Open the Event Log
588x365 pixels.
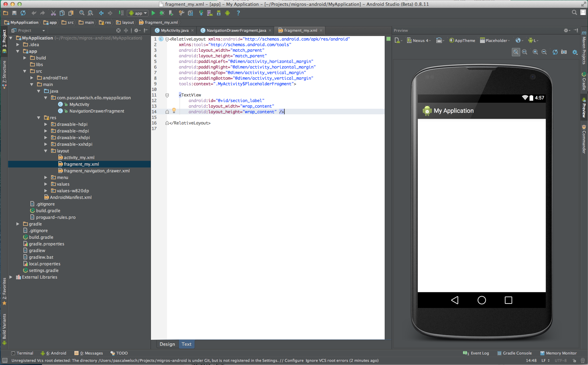click(476, 353)
